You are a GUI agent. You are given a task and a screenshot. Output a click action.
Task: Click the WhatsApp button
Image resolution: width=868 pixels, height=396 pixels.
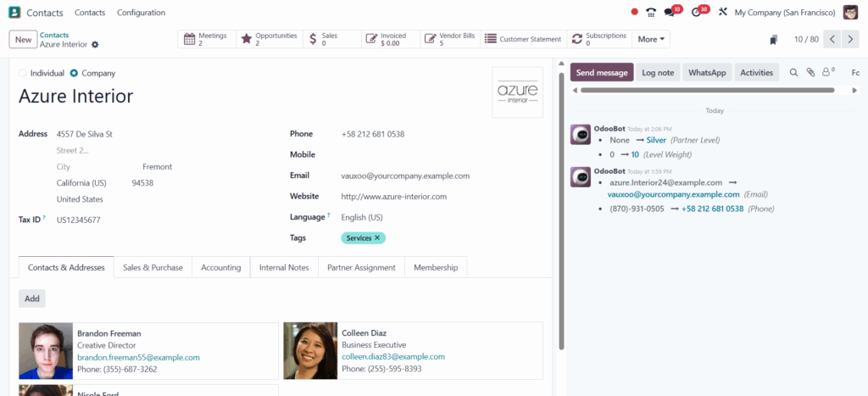707,73
